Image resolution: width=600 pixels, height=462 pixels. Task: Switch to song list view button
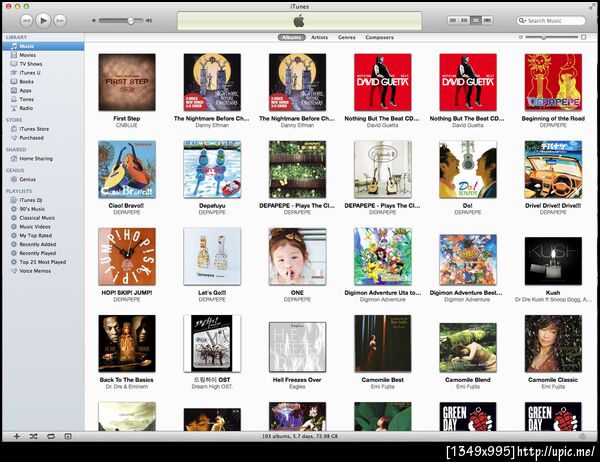tap(453, 20)
